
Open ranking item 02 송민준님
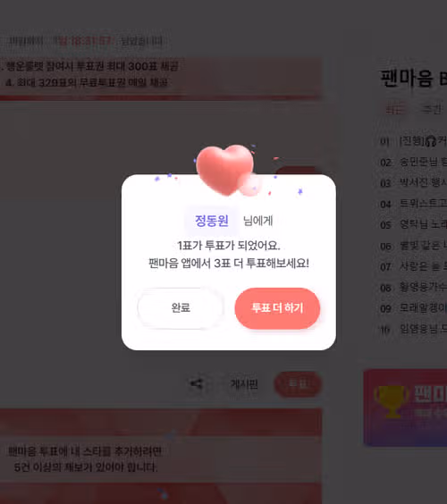tap(414, 162)
